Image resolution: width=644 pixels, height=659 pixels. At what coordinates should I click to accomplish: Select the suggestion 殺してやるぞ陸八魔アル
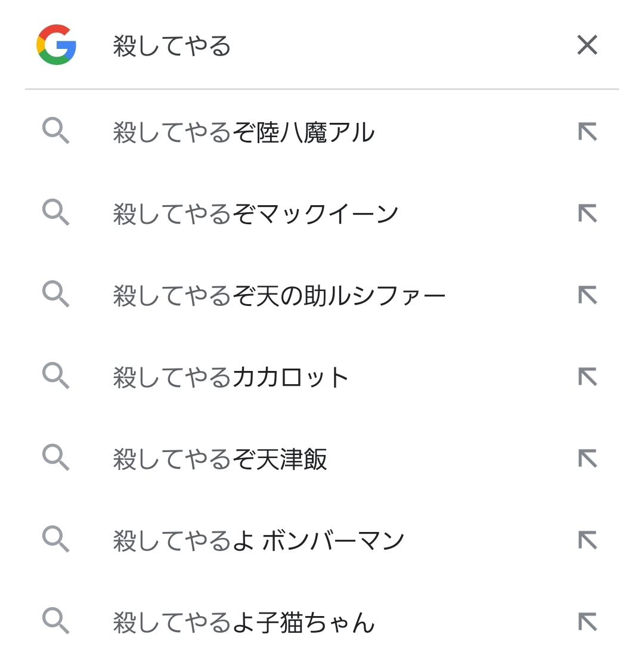pyautogui.click(x=244, y=132)
